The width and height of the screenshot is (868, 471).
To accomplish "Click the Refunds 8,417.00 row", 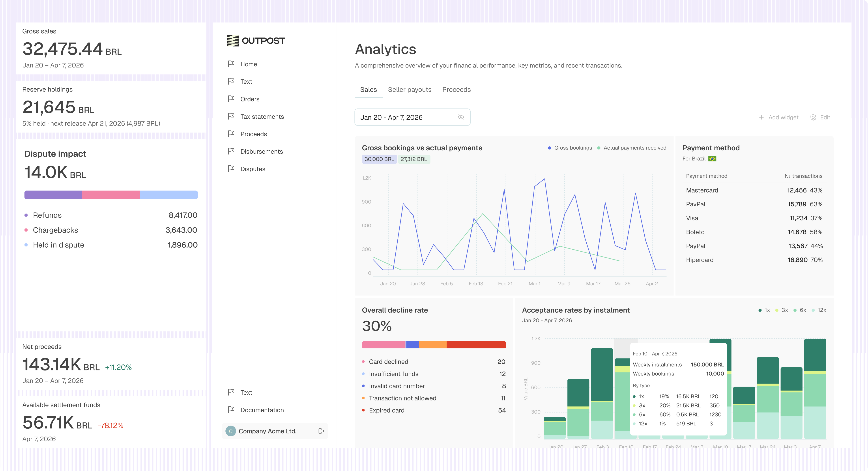I will point(111,215).
